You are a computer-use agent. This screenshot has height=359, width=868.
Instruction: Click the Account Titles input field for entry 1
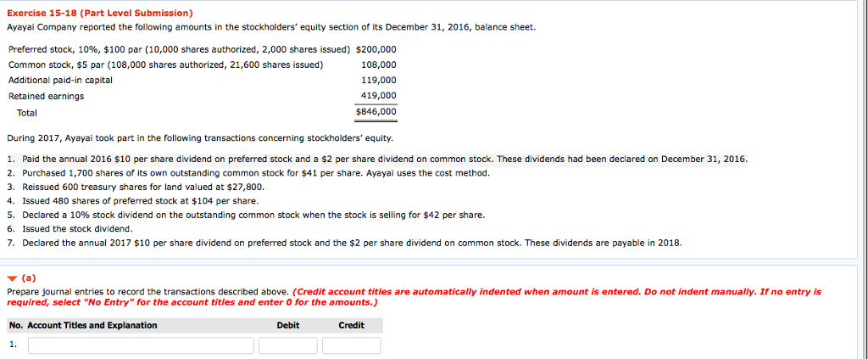coord(141,345)
